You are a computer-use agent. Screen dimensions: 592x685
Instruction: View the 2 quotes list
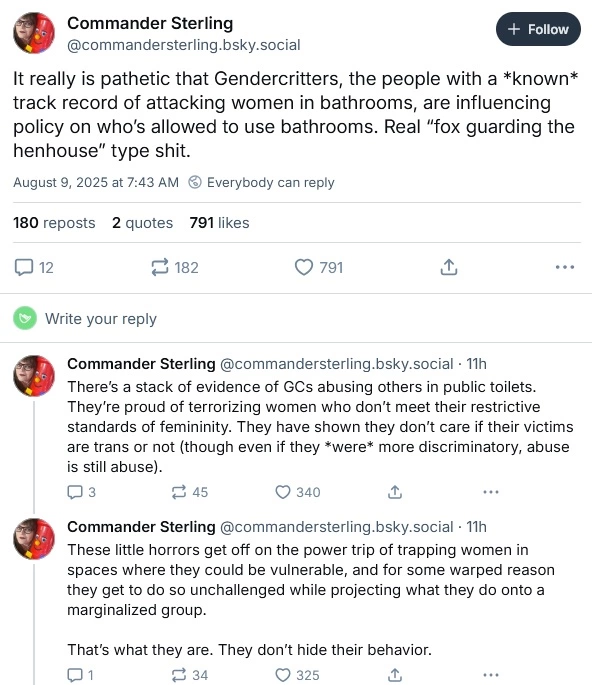pyautogui.click(x=142, y=223)
